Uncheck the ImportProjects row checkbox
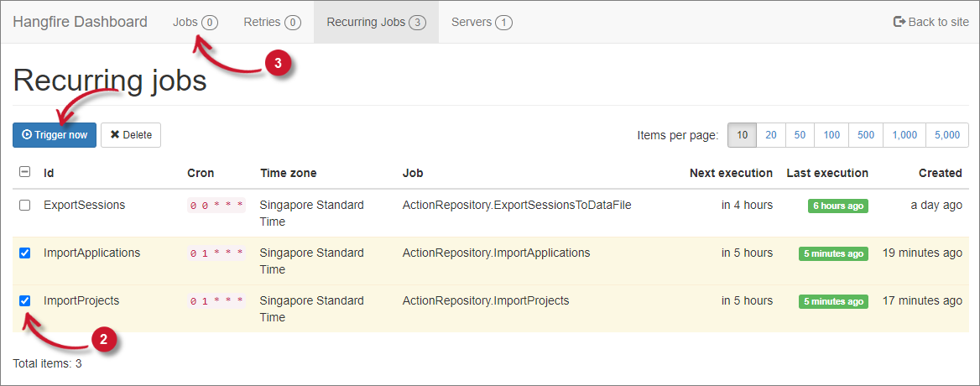This screenshot has width=980, height=386. click(x=25, y=300)
